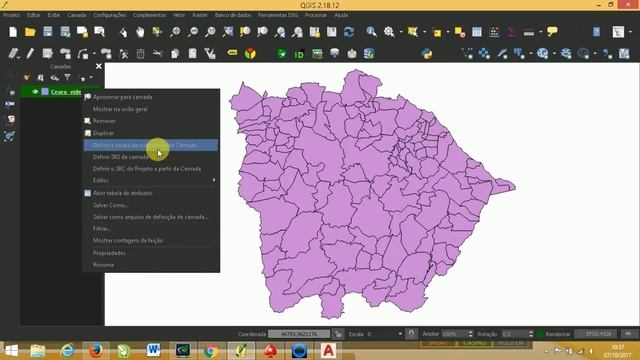The width and height of the screenshot is (640, 360).
Task: Open attribute table from toolbar
Action: [477, 32]
